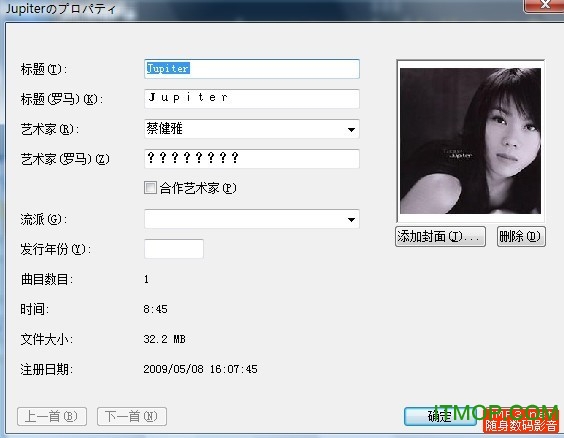
Task: Go to next track with 下一首
Action: click(x=132, y=416)
